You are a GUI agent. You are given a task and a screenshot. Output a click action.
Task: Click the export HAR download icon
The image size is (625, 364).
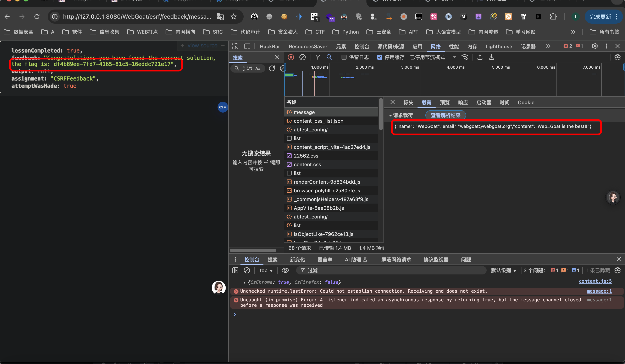(491, 57)
